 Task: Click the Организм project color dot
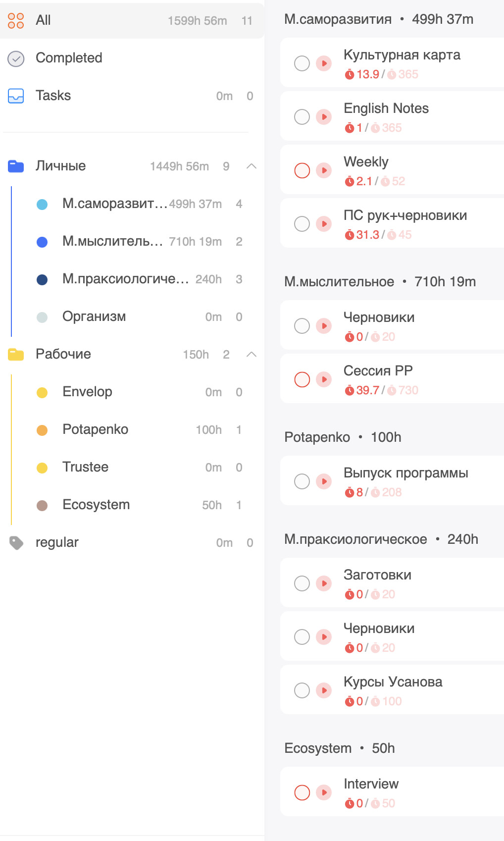[x=42, y=317]
